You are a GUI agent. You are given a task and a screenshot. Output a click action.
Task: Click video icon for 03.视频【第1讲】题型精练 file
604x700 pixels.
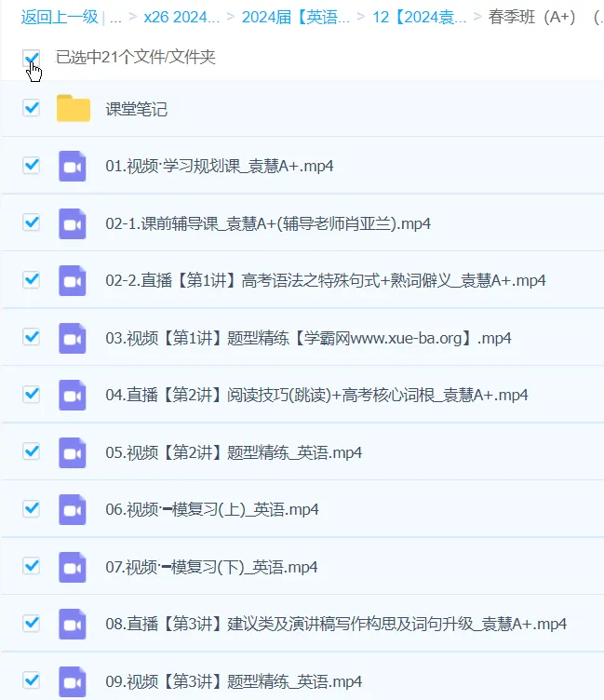click(x=73, y=338)
